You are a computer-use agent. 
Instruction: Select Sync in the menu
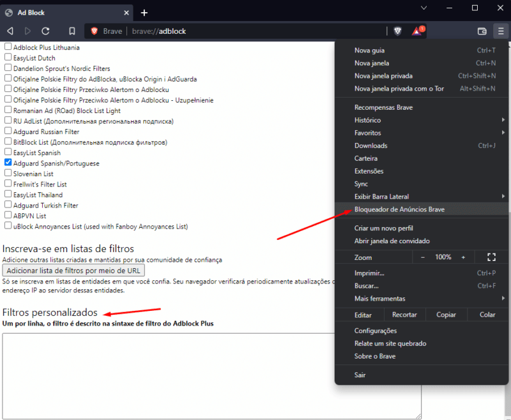click(422, 184)
